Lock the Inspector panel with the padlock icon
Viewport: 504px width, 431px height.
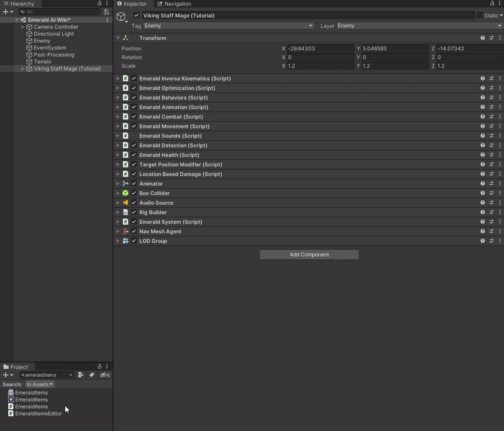492,4
